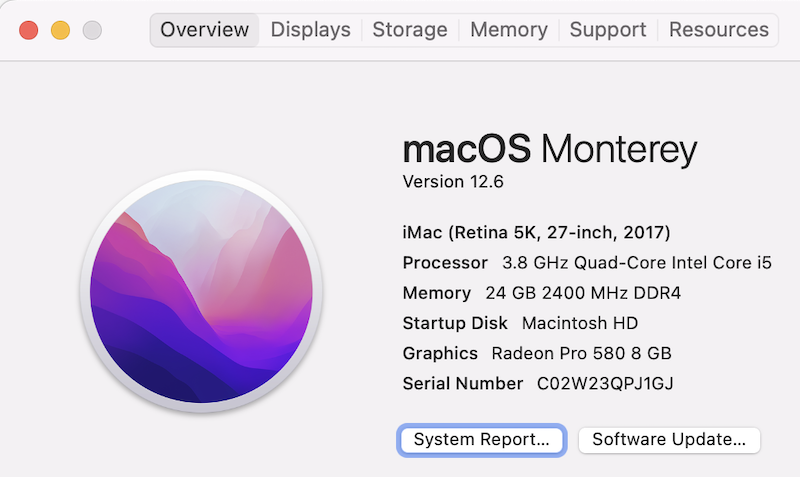Close the window with red button
This screenshot has width=800, height=477.
[x=29, y=30]
